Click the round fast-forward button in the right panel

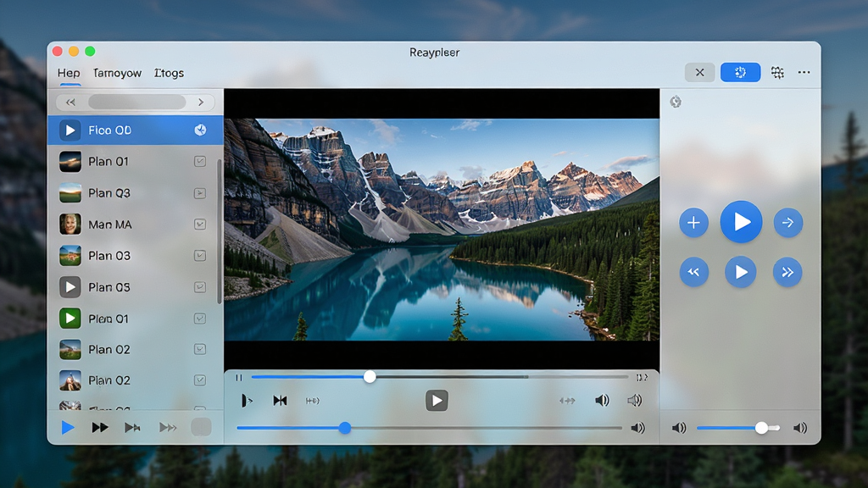pyautogui.click(x=787, y=272)
